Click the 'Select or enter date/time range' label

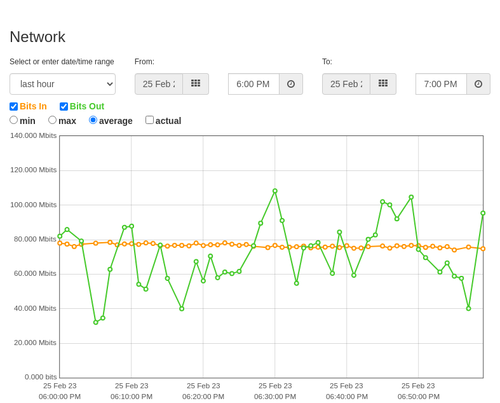[x=62, y=62]
